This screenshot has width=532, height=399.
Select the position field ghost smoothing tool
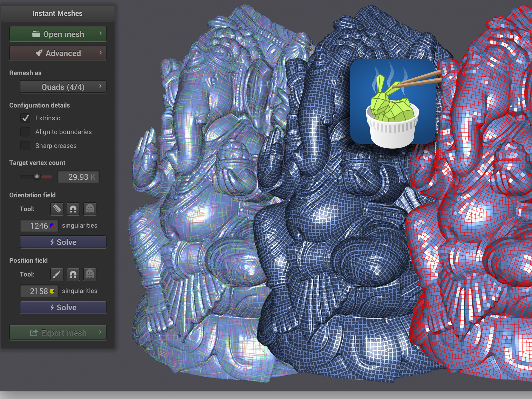pos(90,274)
